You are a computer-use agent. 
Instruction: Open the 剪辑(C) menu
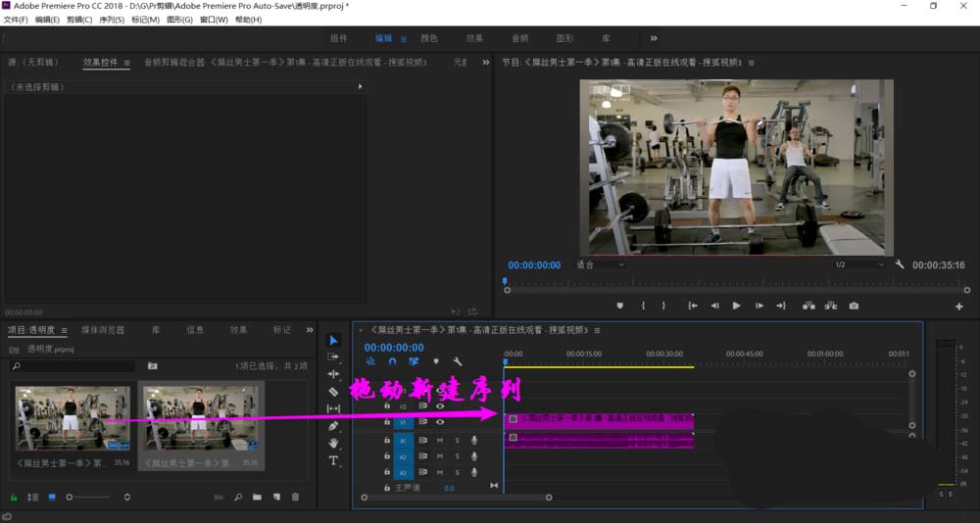tap(80, 20)
